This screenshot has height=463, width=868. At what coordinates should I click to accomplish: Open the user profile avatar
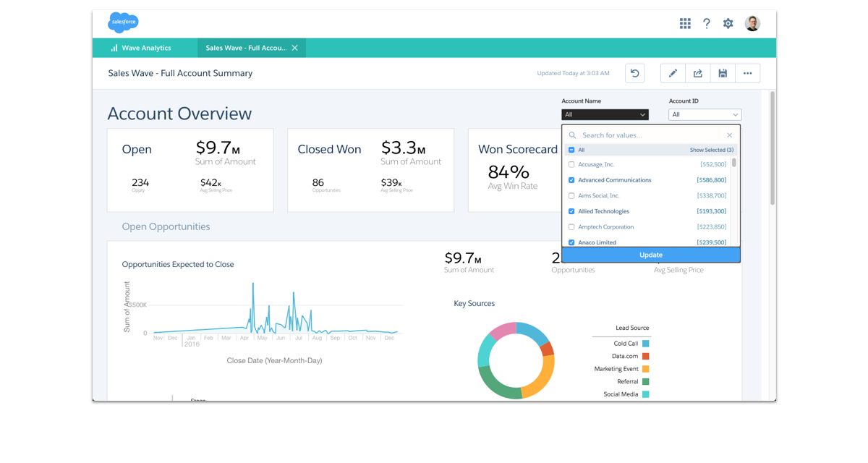coord(752,24)
